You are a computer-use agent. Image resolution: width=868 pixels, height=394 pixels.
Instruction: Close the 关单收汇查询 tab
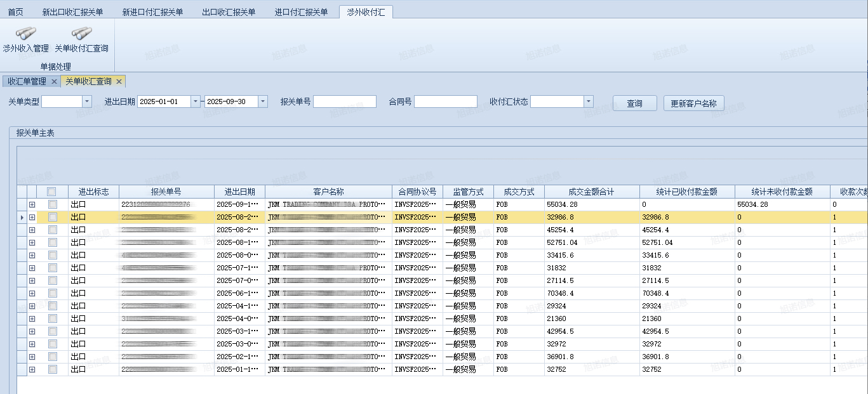[119, 82]
